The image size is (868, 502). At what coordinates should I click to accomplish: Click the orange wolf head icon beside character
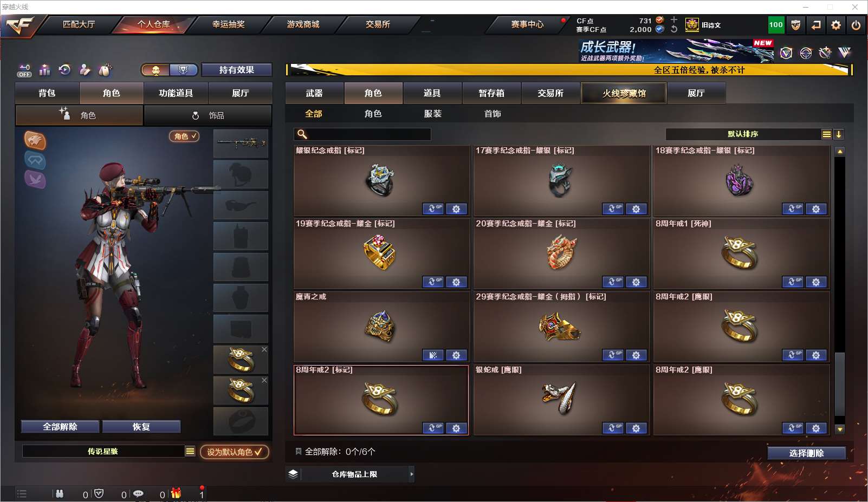[x=35, y=141]
